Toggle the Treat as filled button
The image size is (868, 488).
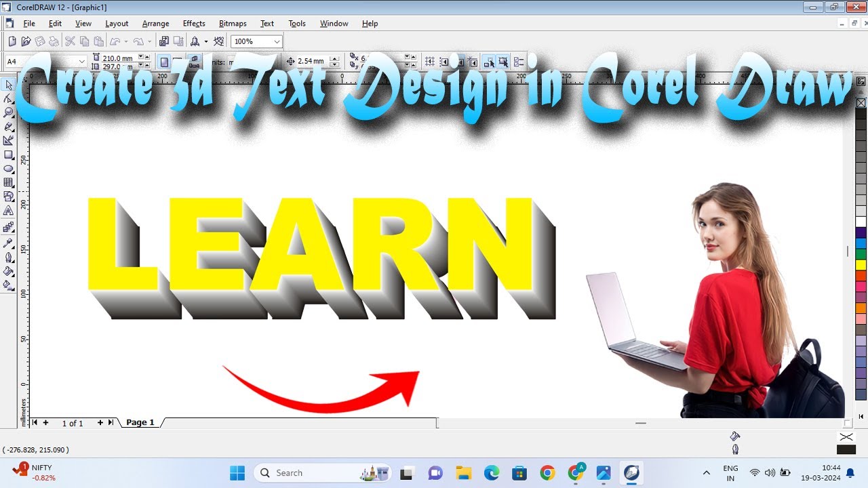[x=503, y=62]
